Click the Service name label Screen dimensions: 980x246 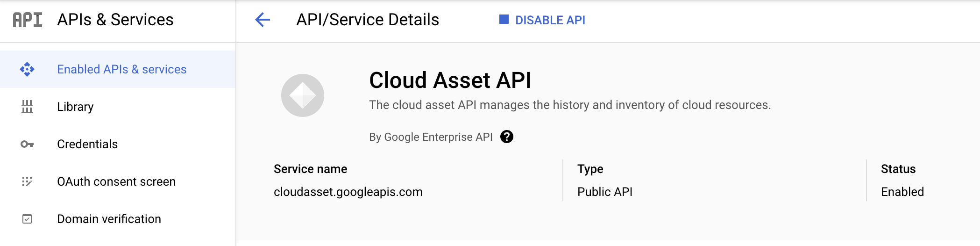310,169
